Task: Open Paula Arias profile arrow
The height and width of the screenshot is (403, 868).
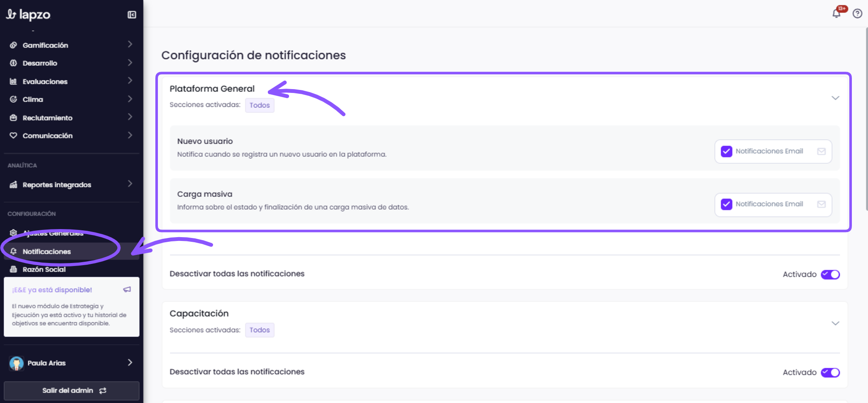Action: tap(130, 362)
